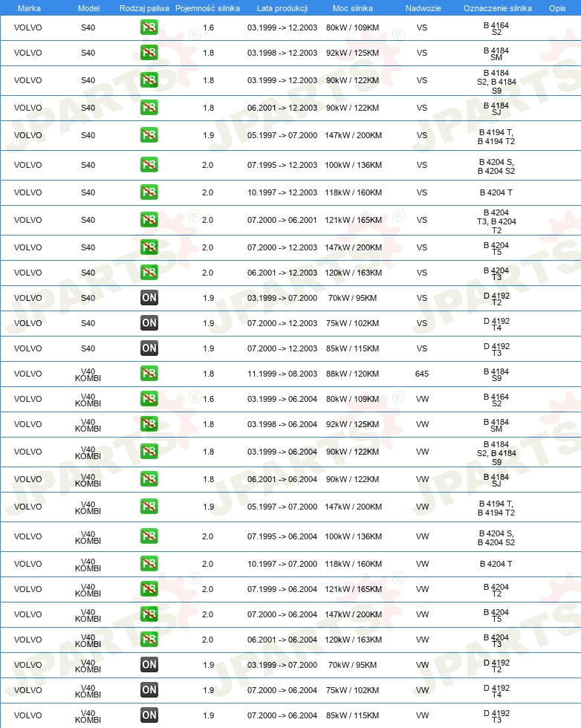Screen dimensions: 581x728
Task: Click the ON diesel icon for the S40 85kW / 115KM row
Action: pyautogui.click(x=149, y=348)
